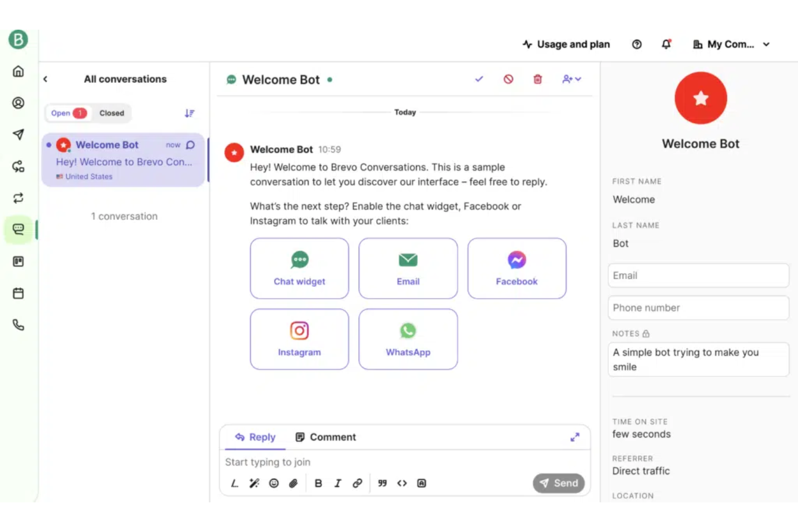This screenshot has width=798, height=532.
Task: Edit Last name value Bot
Action: coord(621,244)
